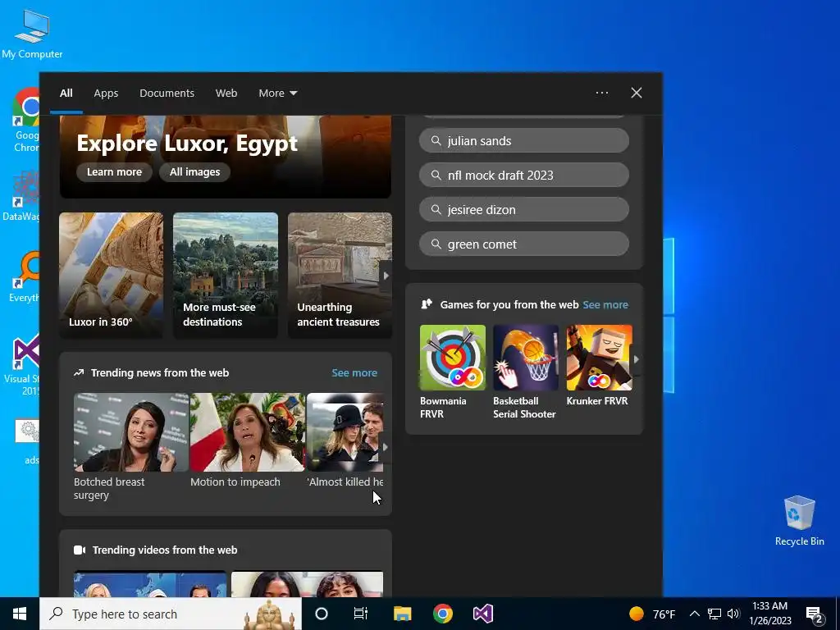
Task: Show hidden system tray icons
Action: pyautogui.click(x=694, y=614)
